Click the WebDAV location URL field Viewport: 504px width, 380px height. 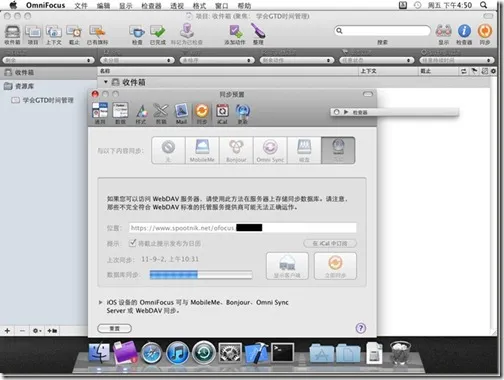pos(242,228)
